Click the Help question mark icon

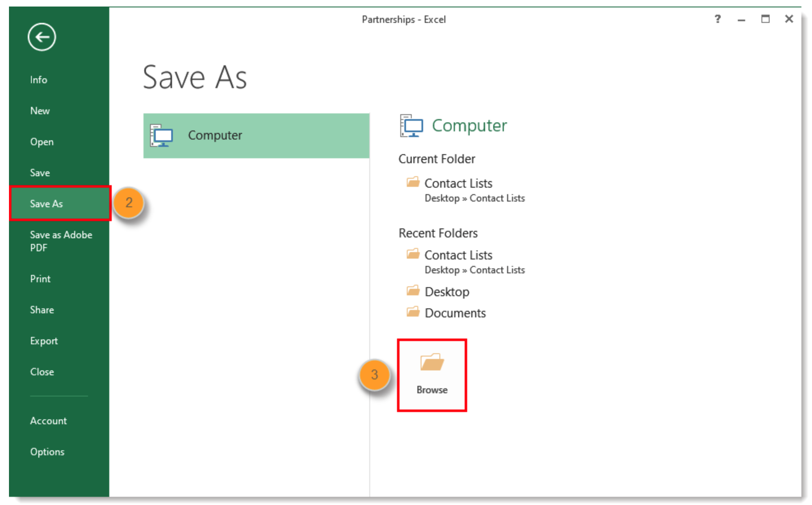click(x=717, y=19)
